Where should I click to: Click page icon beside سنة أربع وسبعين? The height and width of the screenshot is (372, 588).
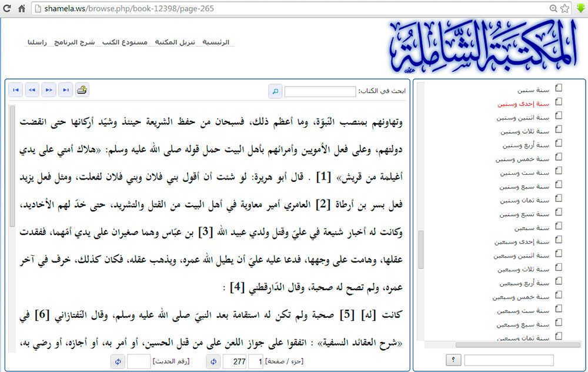pos(559,281)
